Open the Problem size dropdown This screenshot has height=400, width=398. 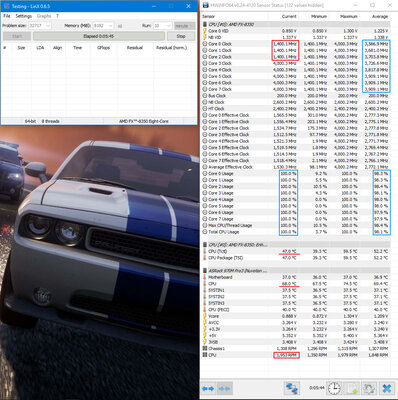40,26
